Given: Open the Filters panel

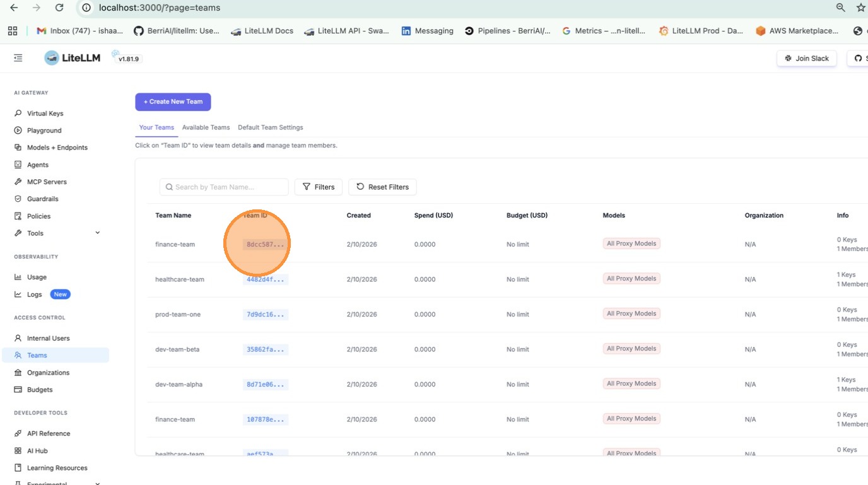Looking at the screenshot, I should (x=319, y=187).
